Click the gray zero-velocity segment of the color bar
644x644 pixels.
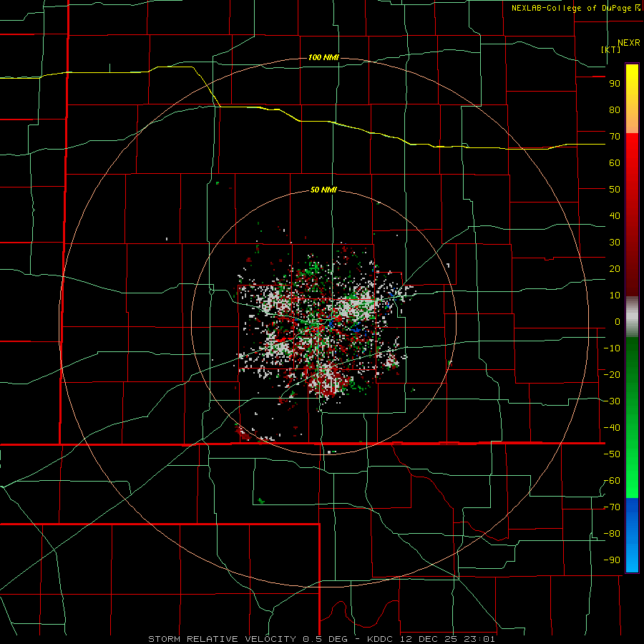(x=632, y=316)
